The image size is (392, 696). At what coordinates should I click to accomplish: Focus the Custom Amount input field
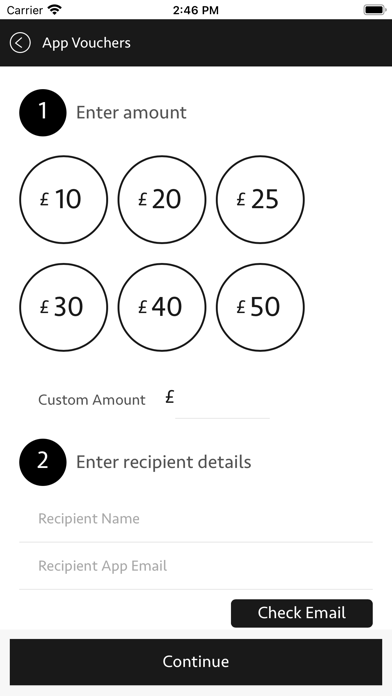pos(222,399)
